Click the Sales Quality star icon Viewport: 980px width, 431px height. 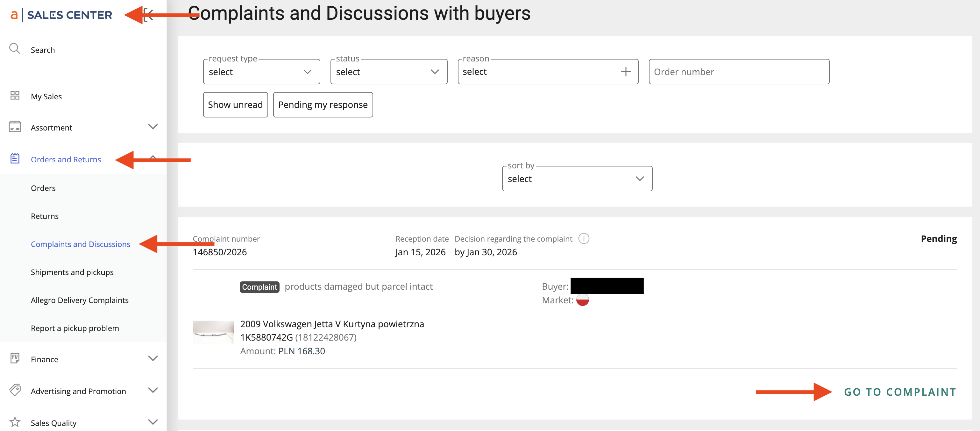pyautogui.click(x=15, y=422)
